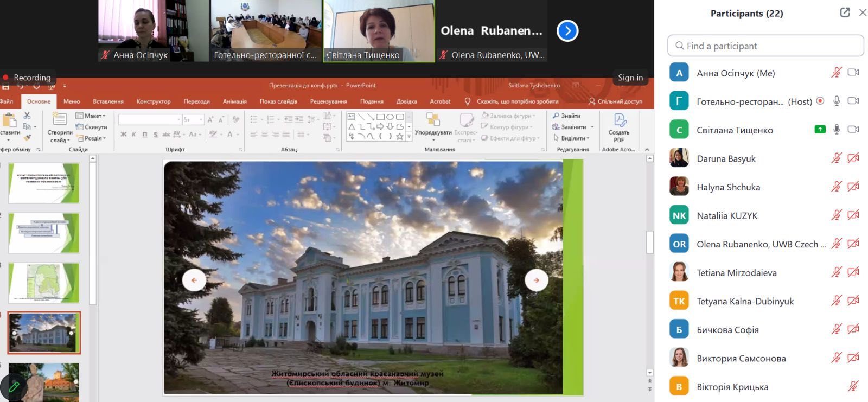Open Розділ section dropdown
This screenshot has height=402, width=868.
[x=91, y=138]
